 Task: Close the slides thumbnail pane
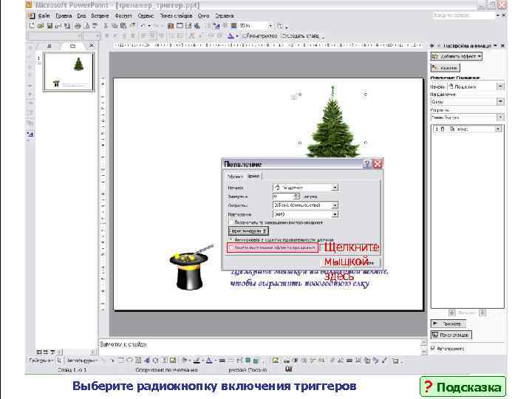(x=92, y=46)
